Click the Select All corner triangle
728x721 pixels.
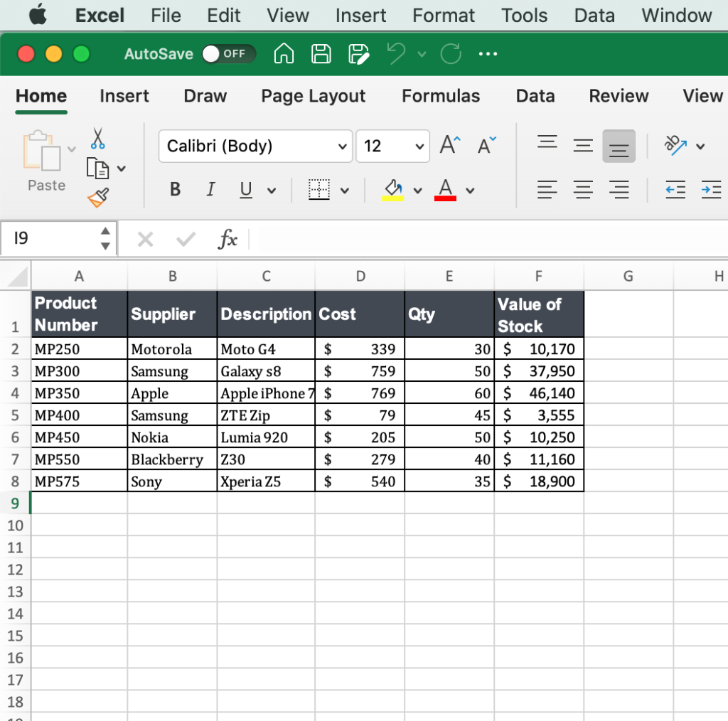point(17,277)
